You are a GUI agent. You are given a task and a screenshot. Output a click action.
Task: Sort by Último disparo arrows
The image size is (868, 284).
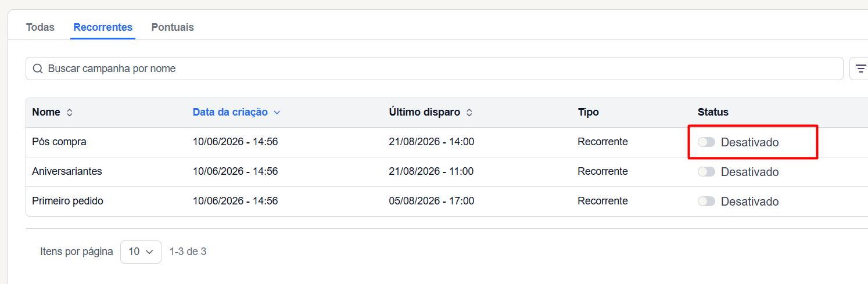pyautogui.click(x=469, y=112)
